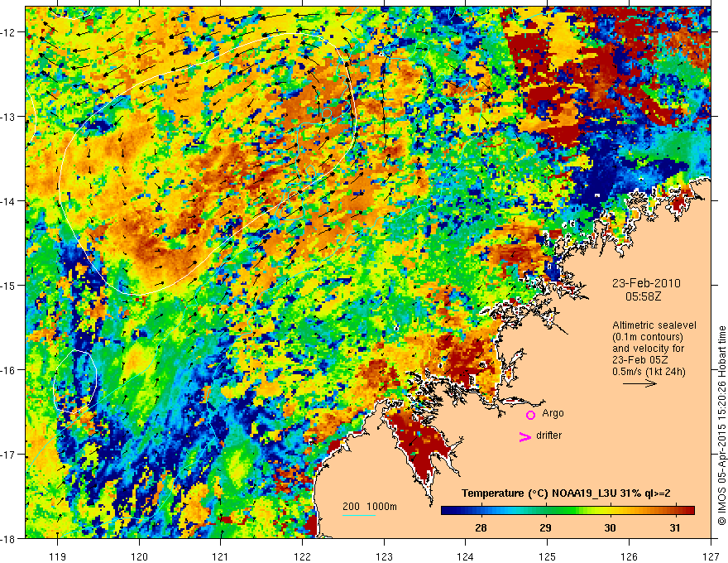
Task: Click the color bar tick label 29
Action: [x=545, y=527]
